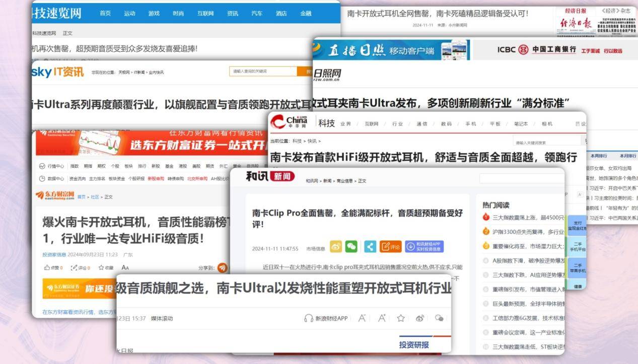Click the keyword search field on sky IT资讯
Screen dimensions: 638x364
click(264, 71)
